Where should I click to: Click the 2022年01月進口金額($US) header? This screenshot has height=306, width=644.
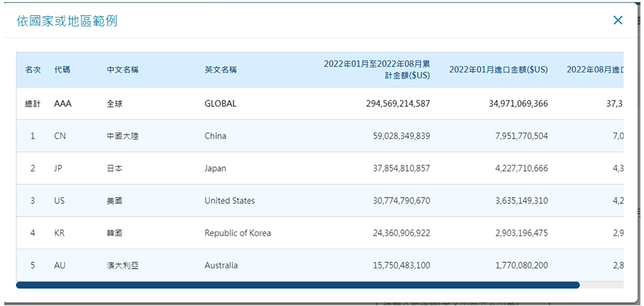[x=498, y=70]
